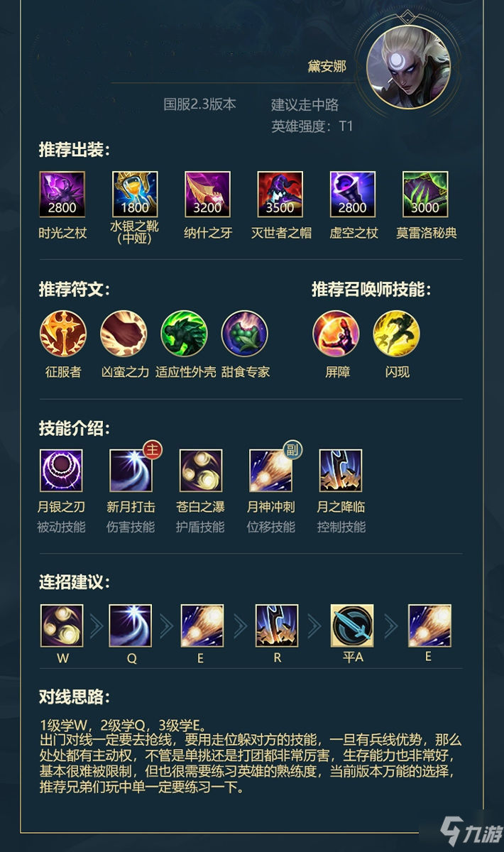Click the 九游 logo watermark

click(466, 829)
